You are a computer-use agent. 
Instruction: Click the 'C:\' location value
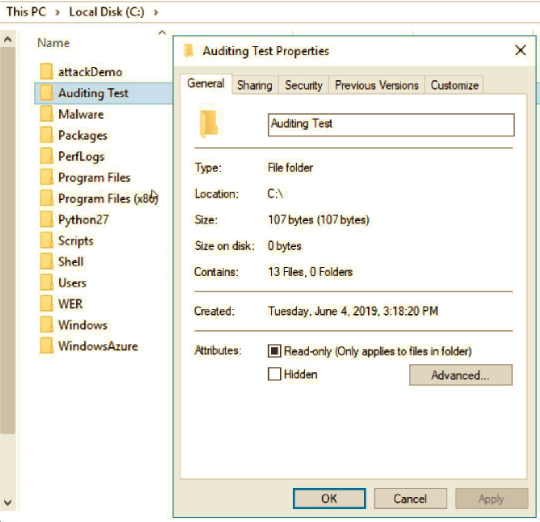click(x=275, y=194)
